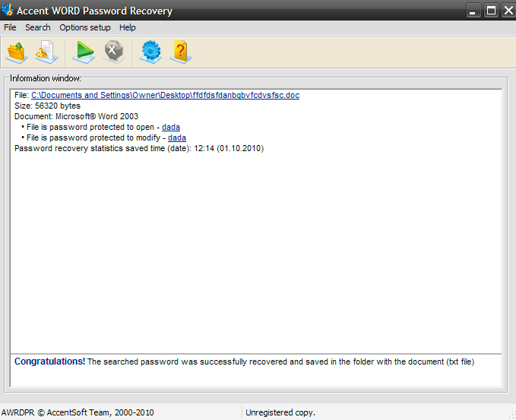Minimize the Accent WORD Password Recovery window
The height and width of the screenshot is (420, 516).
pos(473,11)
